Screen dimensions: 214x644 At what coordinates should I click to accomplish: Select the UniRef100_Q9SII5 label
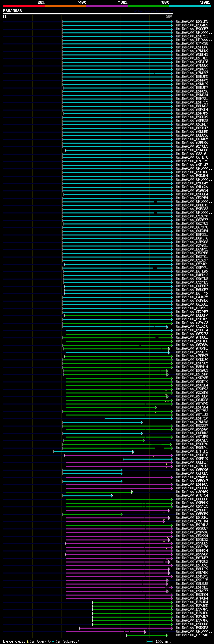192,580
